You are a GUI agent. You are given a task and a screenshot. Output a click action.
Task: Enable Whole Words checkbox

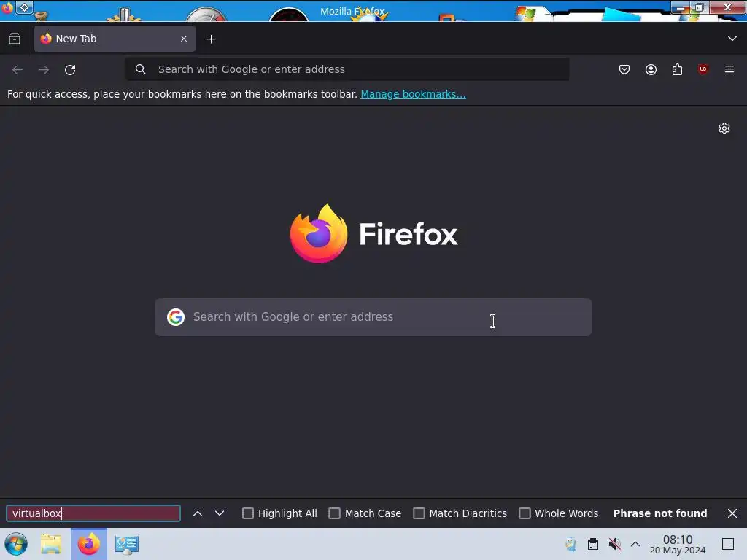point(525,513)
